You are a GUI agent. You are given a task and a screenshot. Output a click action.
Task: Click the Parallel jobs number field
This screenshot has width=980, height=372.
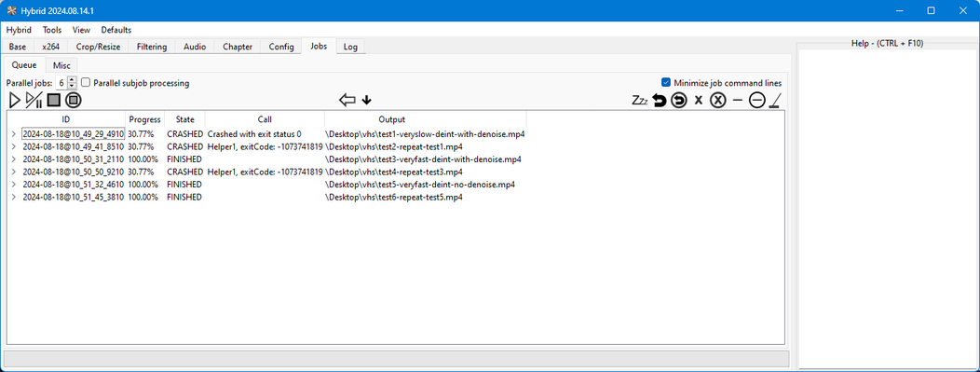pyautogui.click(x=61, y=83)
